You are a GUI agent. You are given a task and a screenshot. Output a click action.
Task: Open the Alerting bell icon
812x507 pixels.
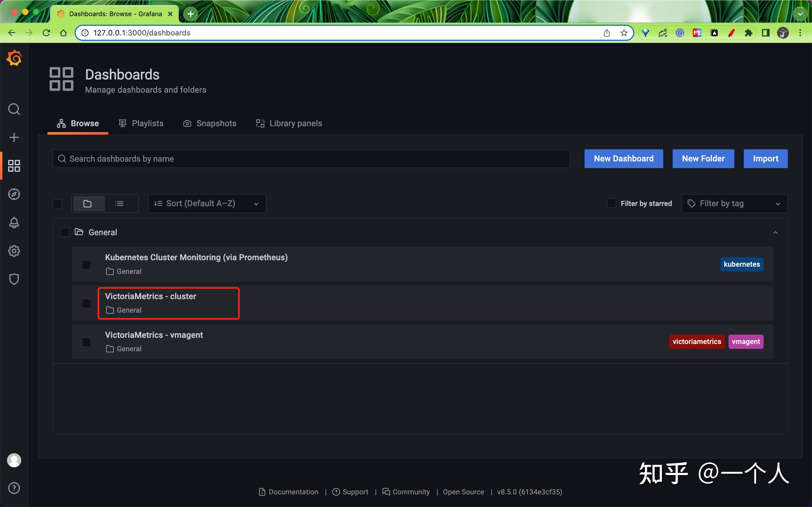[14, 223]
